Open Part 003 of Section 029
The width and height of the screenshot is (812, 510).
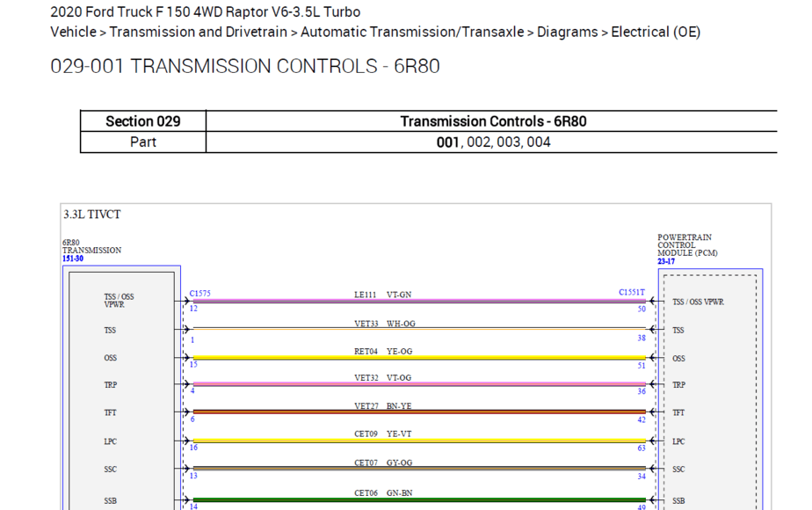click(x=509, y=142)
